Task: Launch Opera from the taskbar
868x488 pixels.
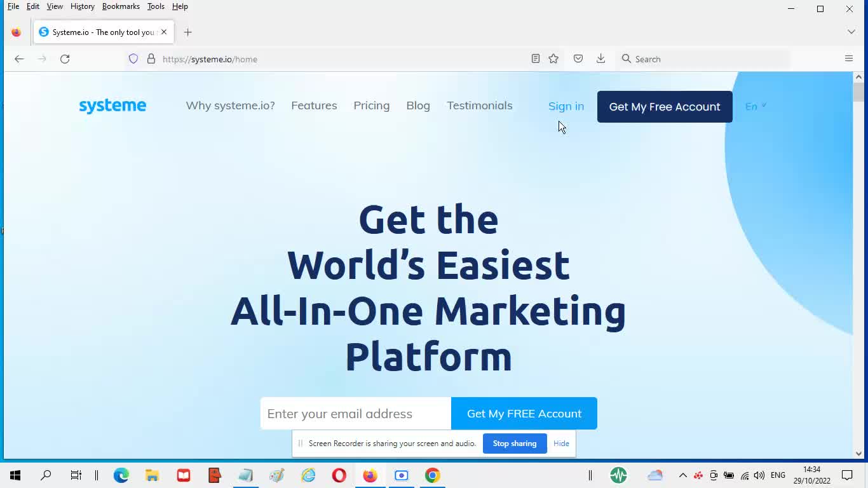Action: pyautogui.click(x=339, y=475)
